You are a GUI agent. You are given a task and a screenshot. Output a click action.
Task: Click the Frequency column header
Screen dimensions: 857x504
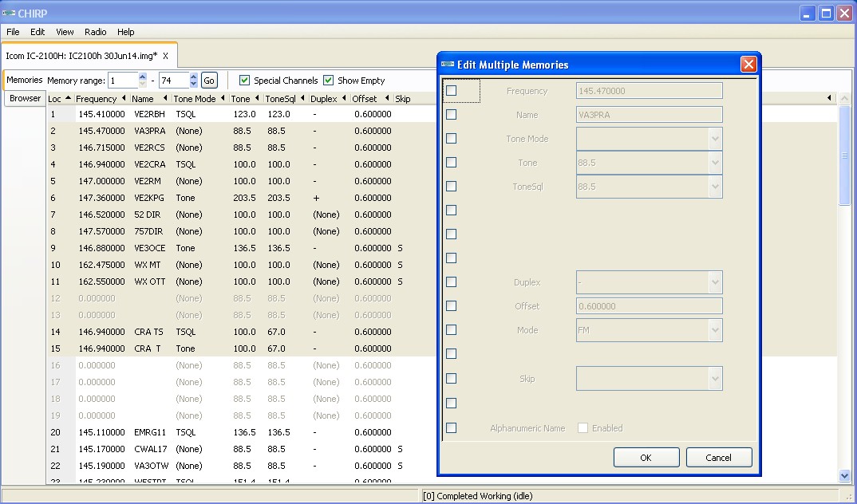[x=101, y=99]
